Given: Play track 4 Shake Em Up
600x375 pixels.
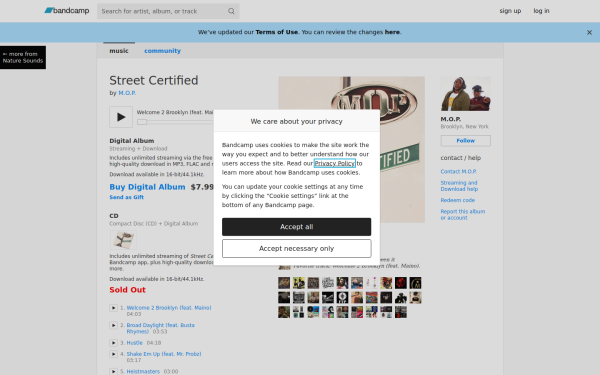Looking at the screenshot, I should point(114,354).
